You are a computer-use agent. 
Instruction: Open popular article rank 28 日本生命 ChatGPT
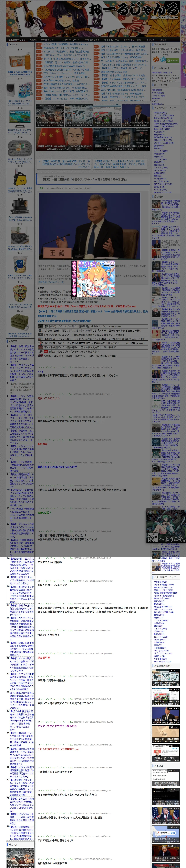[x=22, y=804]
